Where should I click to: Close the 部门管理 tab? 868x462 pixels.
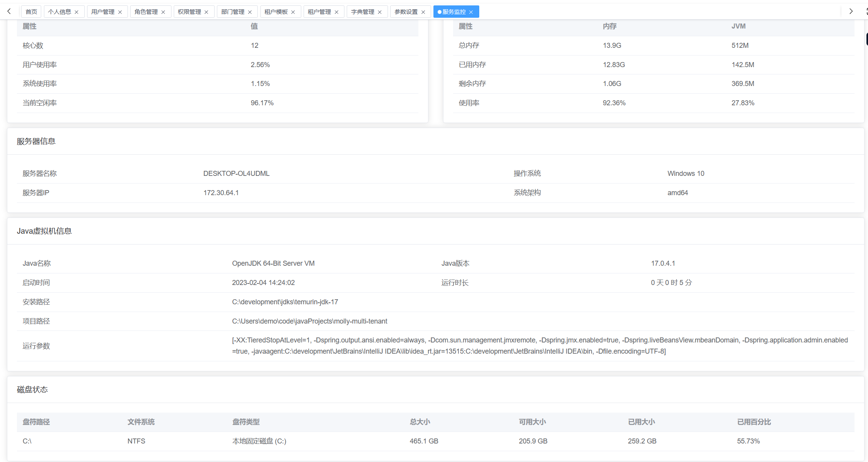250,12
